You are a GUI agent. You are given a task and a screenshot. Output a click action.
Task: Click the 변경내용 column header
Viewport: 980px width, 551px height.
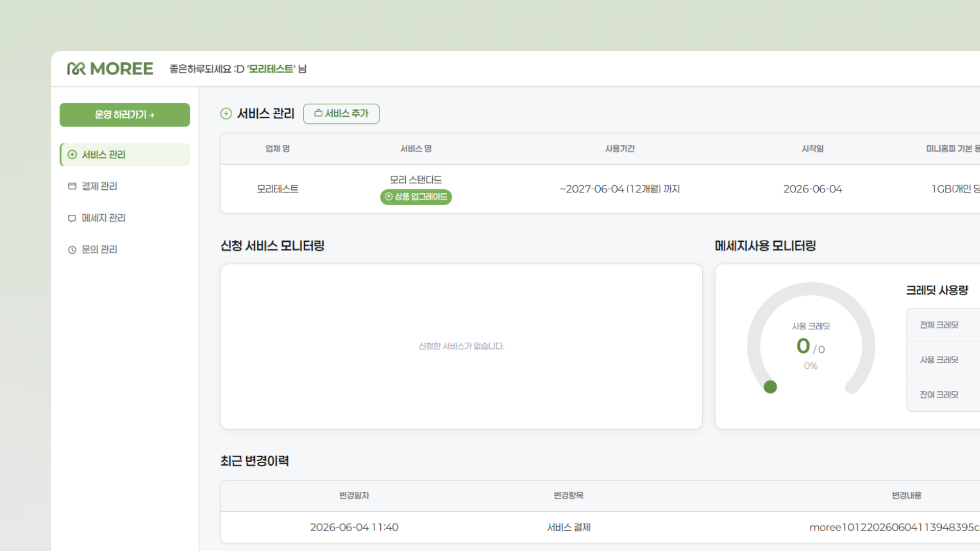pyautogui.click(x=906, y=495)
